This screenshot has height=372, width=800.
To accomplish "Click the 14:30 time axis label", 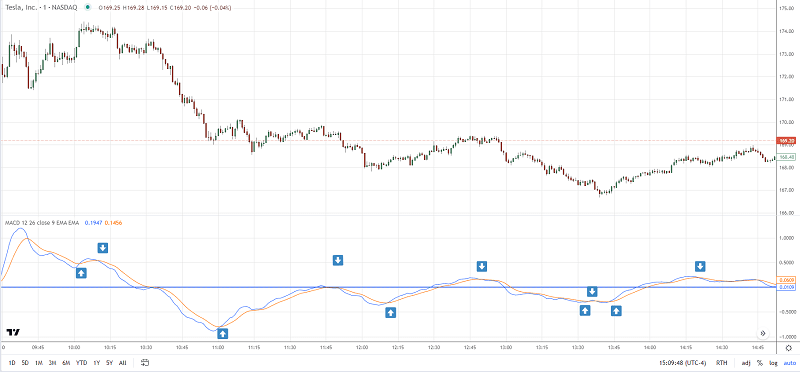I will [x=722, y=348].
